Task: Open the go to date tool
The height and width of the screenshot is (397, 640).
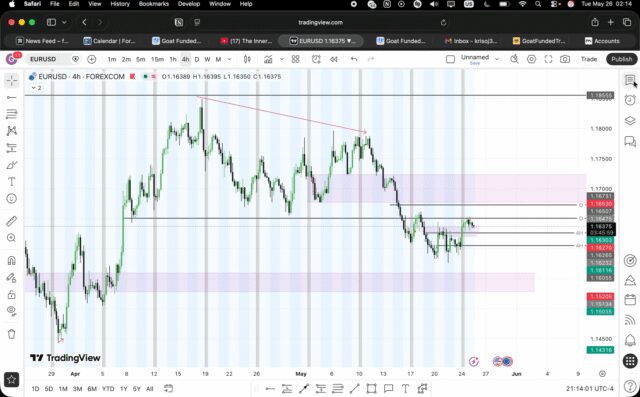Action: point(169,388)
